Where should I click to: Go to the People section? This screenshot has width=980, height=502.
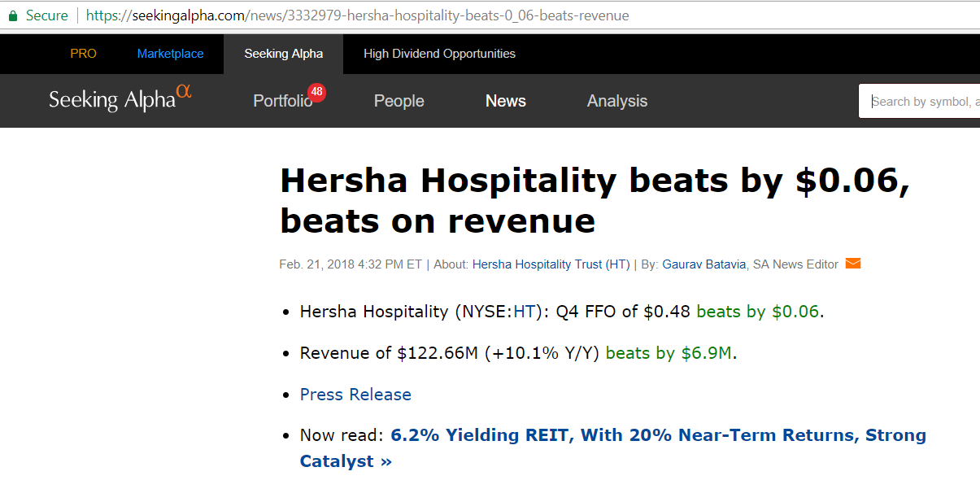pos(399,101)
